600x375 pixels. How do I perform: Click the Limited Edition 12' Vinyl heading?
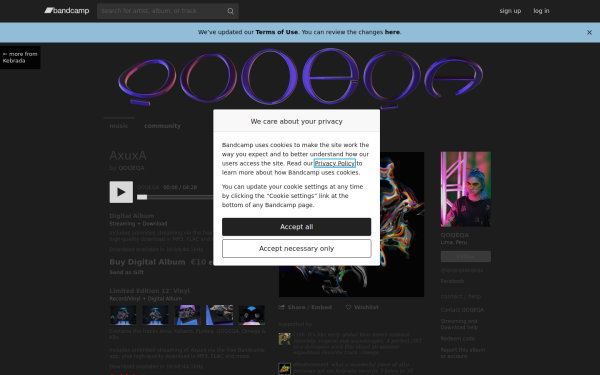tap(149, 291)
